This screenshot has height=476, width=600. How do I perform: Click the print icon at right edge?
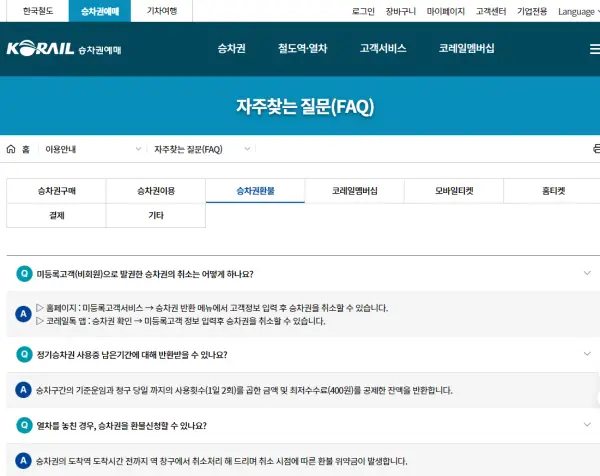596,148
